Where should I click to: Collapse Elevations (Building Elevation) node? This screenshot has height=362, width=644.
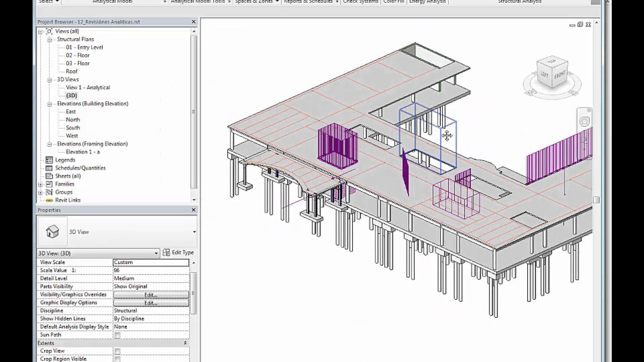[x=49, y=104]
